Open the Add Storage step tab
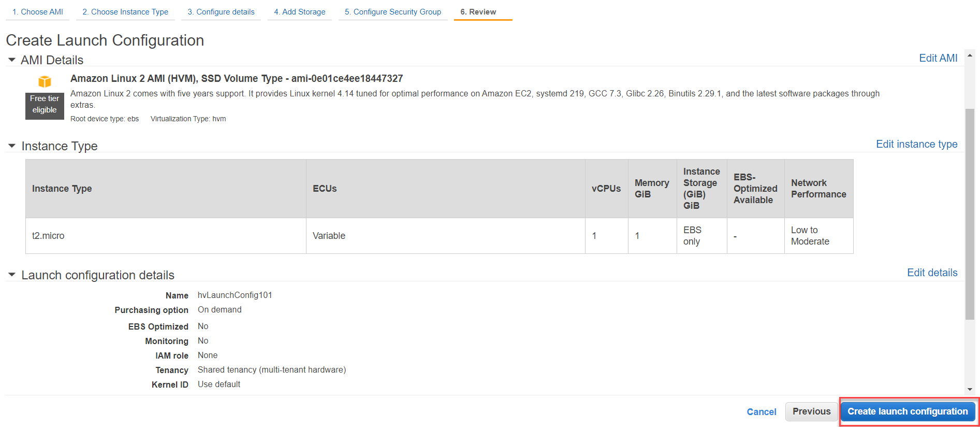The height and width of the screenshot is (427, 980). point(300,11)
